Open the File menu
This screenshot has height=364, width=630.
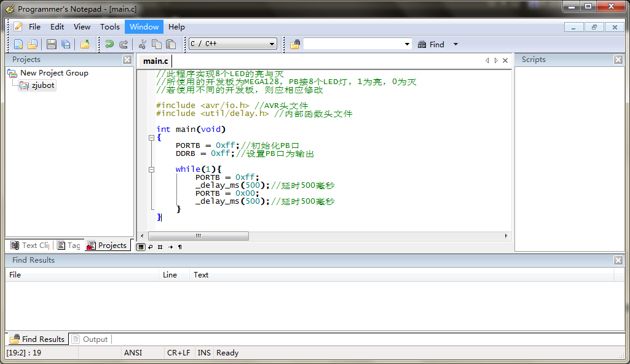34,27
